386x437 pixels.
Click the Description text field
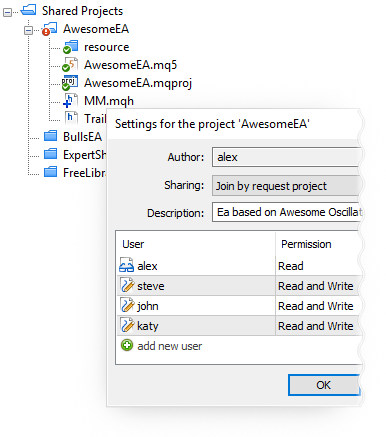pyautogui.click(x=287, y=212)
